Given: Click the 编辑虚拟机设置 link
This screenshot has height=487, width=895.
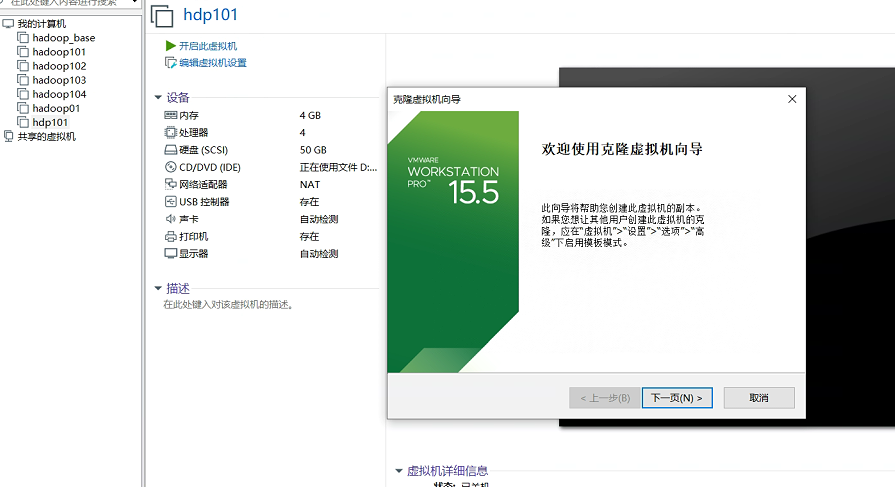Looking at the screenshot, I should point(213,63).
